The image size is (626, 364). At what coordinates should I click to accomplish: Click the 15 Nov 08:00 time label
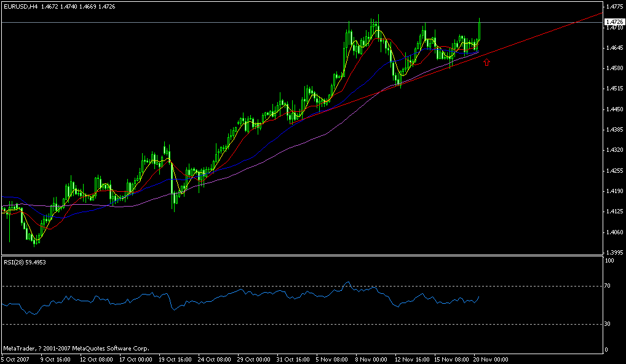click(x=451, y=360)
